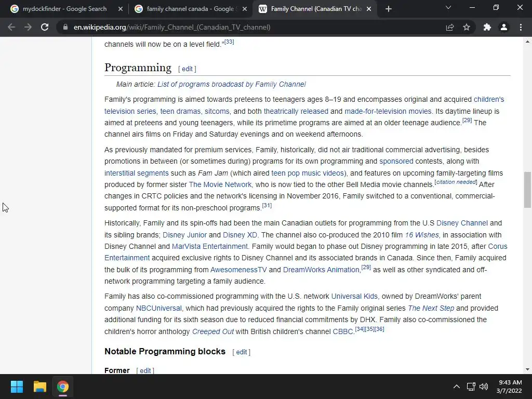Edit Notable Programming blocks section
The width and height of the screenshot is (532, 399).
(241, 352)
